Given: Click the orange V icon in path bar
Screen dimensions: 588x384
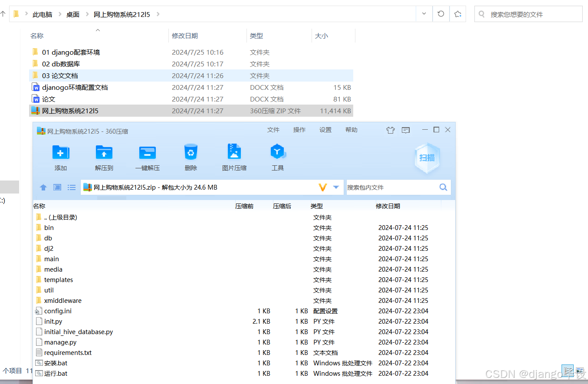Looking at the screenshot, I should pos(322,187).
